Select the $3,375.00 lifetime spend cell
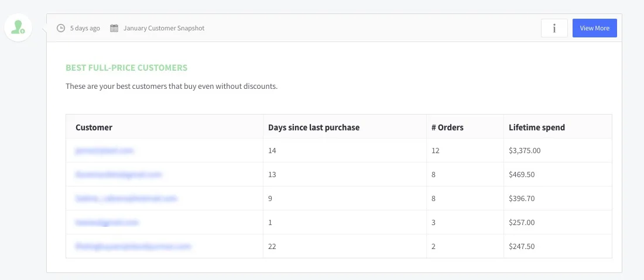The width and height of the screenshot is (644, 280). coord(525,151)
